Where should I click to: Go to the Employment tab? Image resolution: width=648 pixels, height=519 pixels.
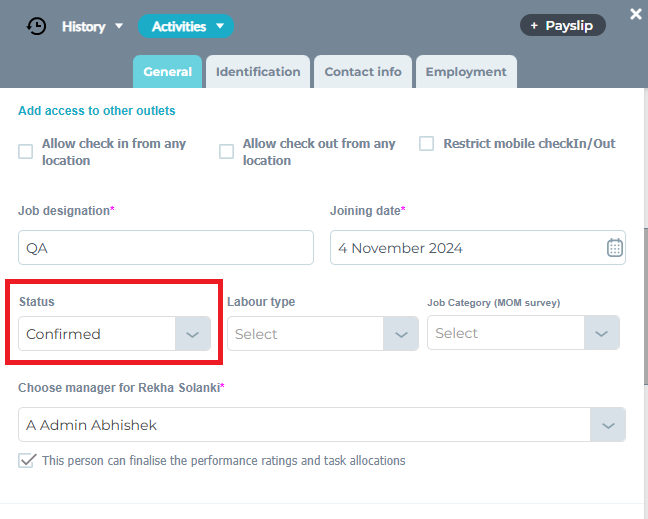pyautogui.click(x=466, y=72)
